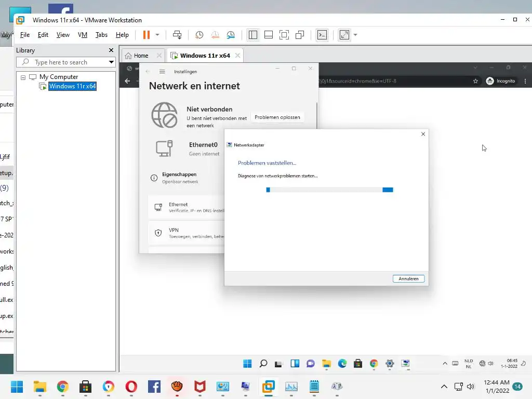Close the Library panel
The width and height of the screenshot is (532, 399).
click(x=111, y=50)
